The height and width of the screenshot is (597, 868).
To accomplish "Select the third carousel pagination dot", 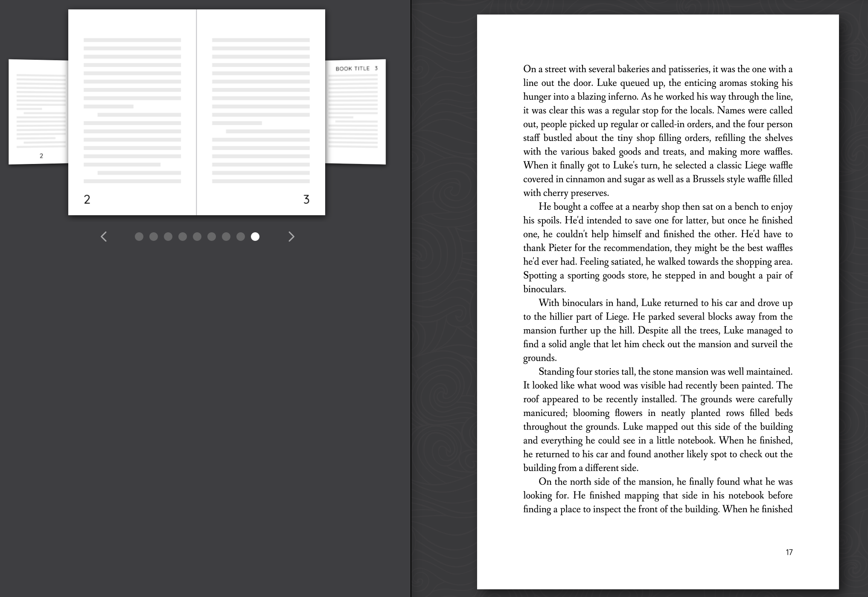I will pos(168,237).
